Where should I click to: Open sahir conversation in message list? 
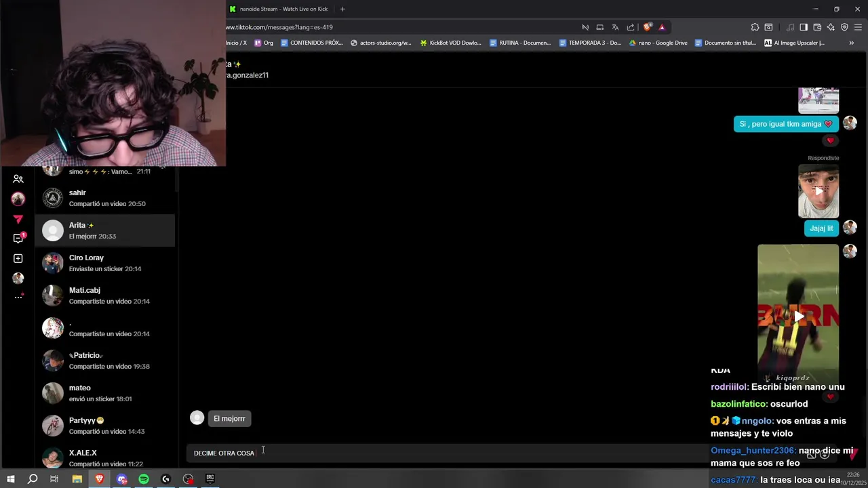[105, 198]
